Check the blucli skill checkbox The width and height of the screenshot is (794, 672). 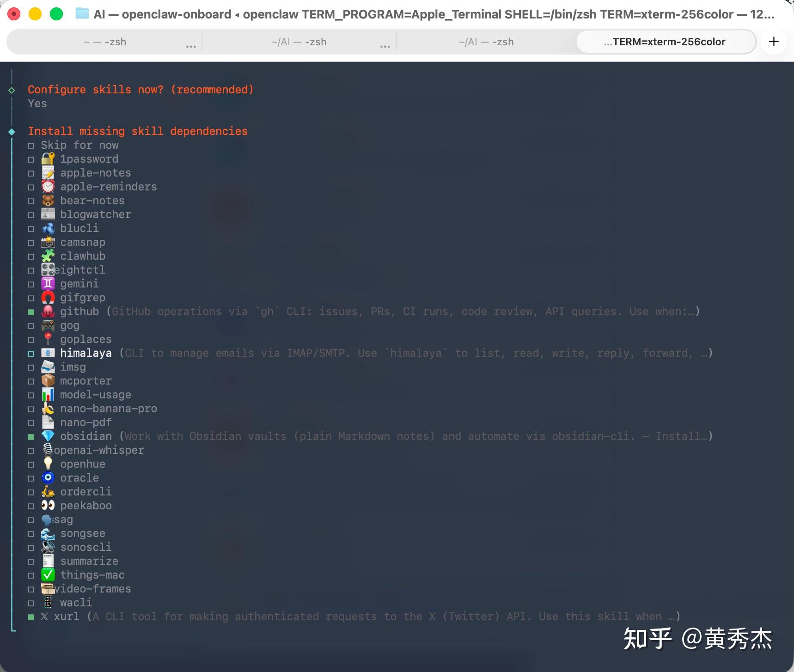[x=31, y=229]
